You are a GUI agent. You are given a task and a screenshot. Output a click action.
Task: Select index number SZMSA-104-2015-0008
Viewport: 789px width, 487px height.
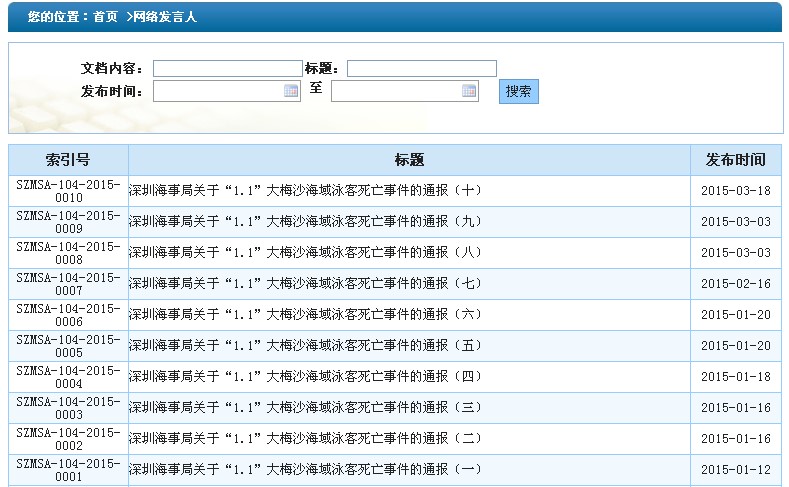click(68, 253)
